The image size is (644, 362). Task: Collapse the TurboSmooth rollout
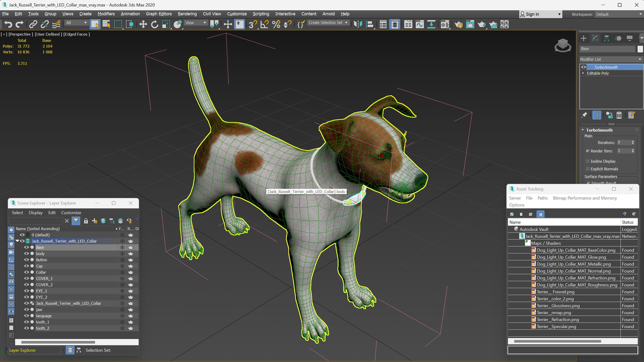click(583, 130)
